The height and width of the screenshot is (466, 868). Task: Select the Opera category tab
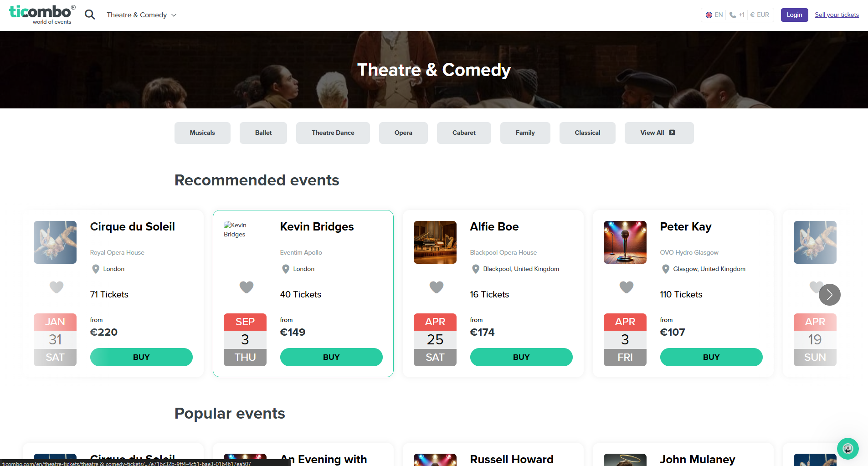click(403, 133)
